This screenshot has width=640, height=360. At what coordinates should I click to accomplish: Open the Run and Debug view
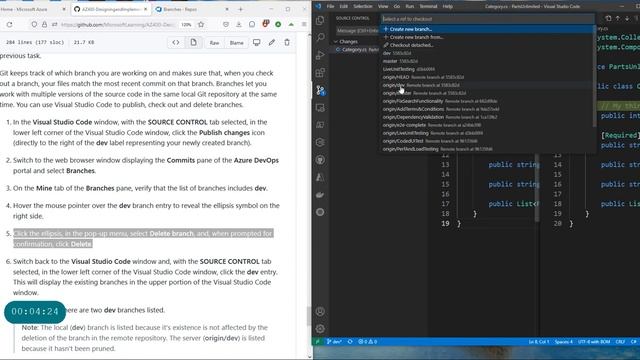tap(320, 55)
